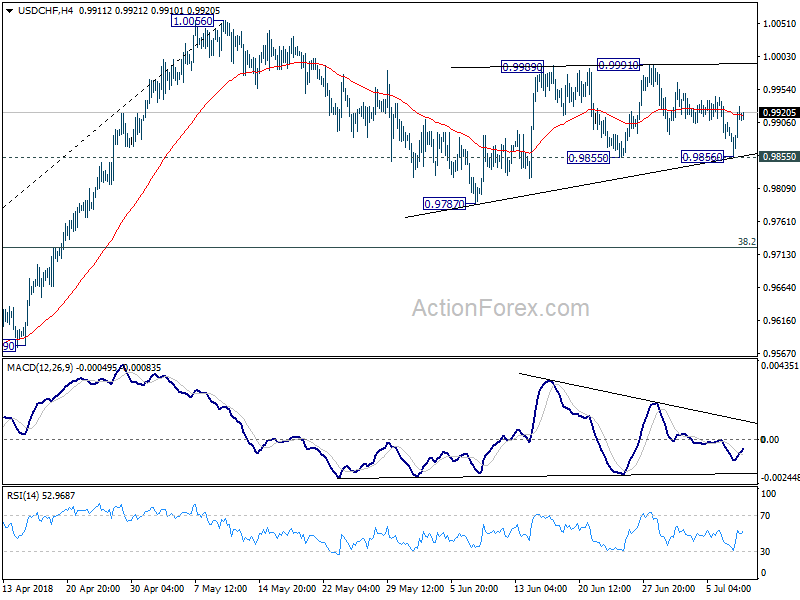Click the 0.96160 price axis value

point(779,321)
